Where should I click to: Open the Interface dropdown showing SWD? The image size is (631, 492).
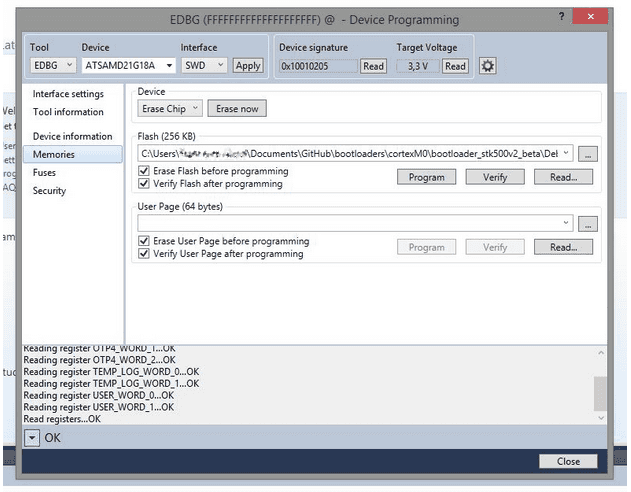pyautogui.click(x=203, y=65)
